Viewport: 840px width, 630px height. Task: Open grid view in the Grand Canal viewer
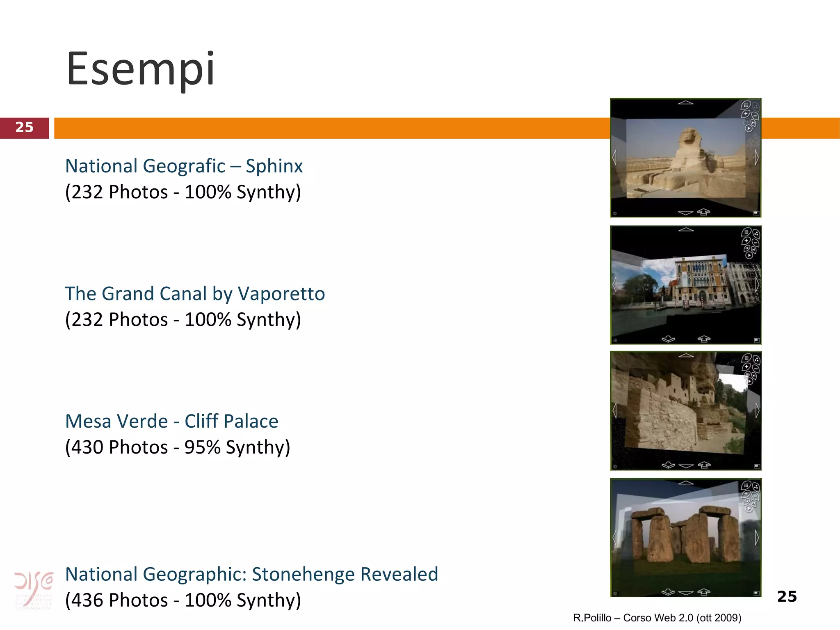click(746, 232)
